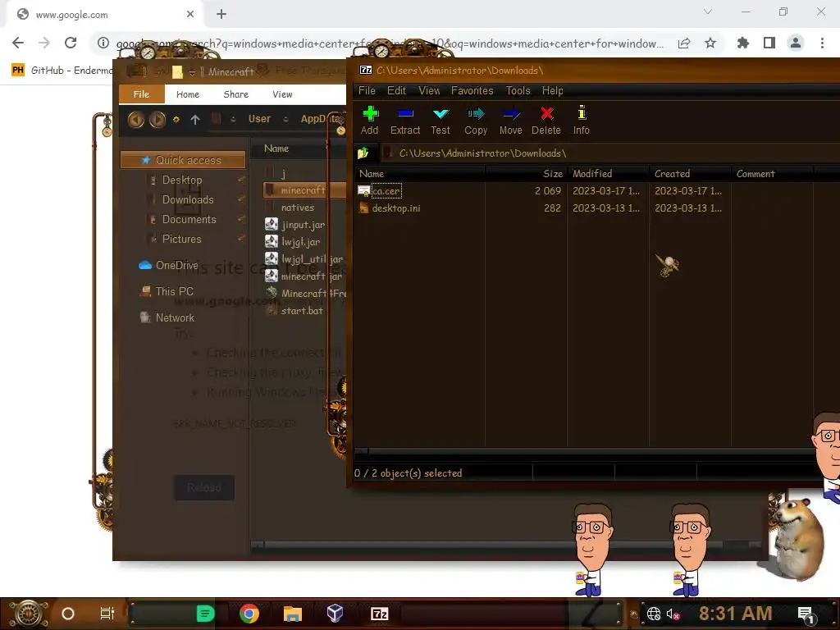Open the 7-Zip Tools menu

coord(518,90)
